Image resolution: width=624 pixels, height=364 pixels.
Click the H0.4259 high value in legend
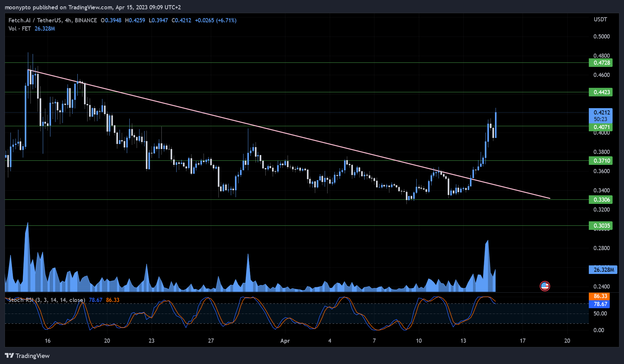[135, 20]
